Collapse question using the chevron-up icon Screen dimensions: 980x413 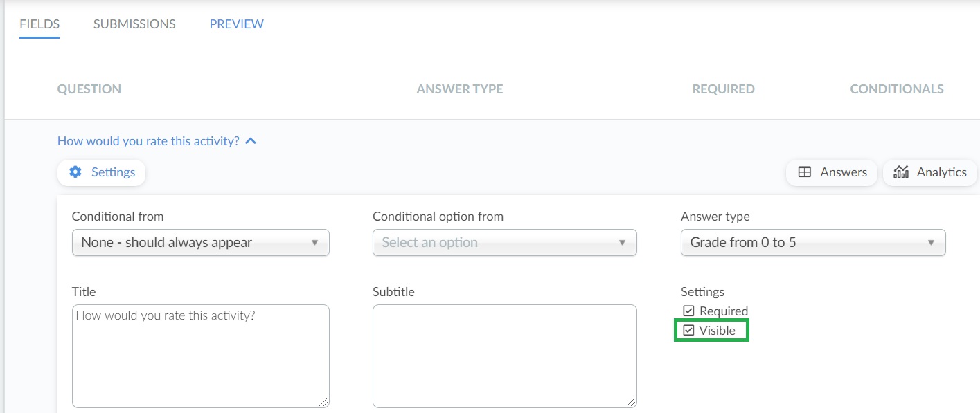pos(251,141)
